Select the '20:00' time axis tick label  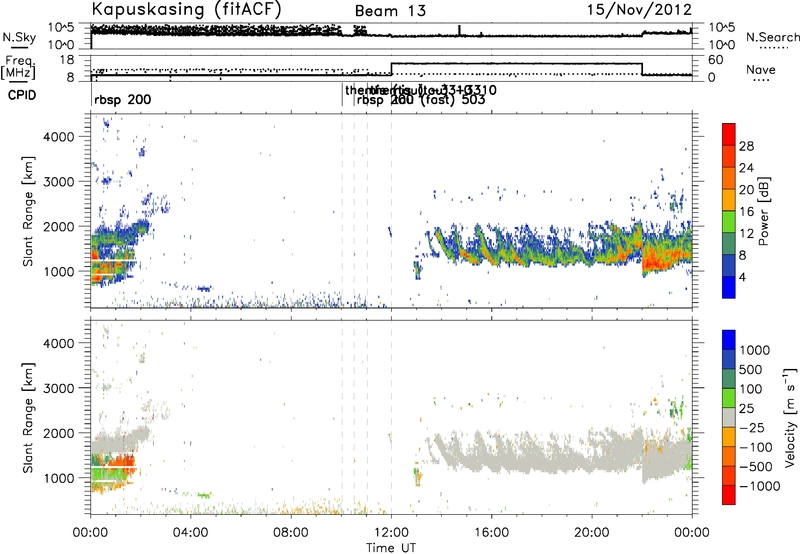(592, 533)
